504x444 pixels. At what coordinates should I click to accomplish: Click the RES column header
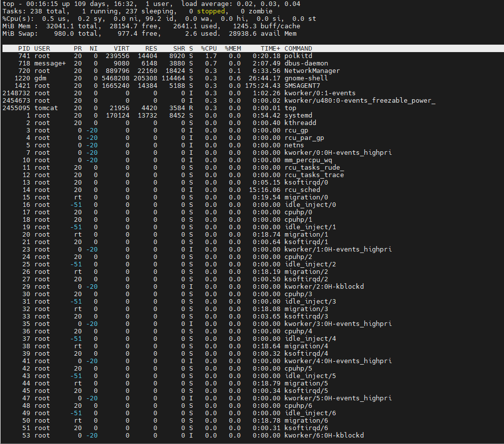click(151, 49)
